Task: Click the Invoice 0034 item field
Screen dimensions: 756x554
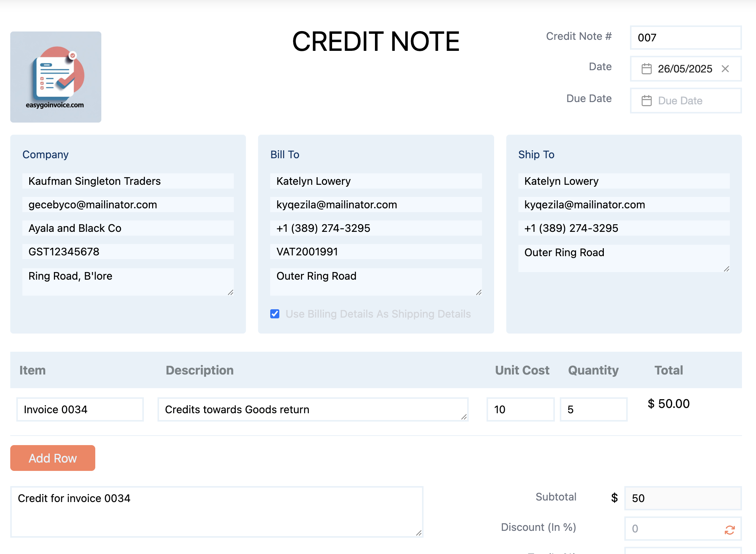Action: coord(80,409)
